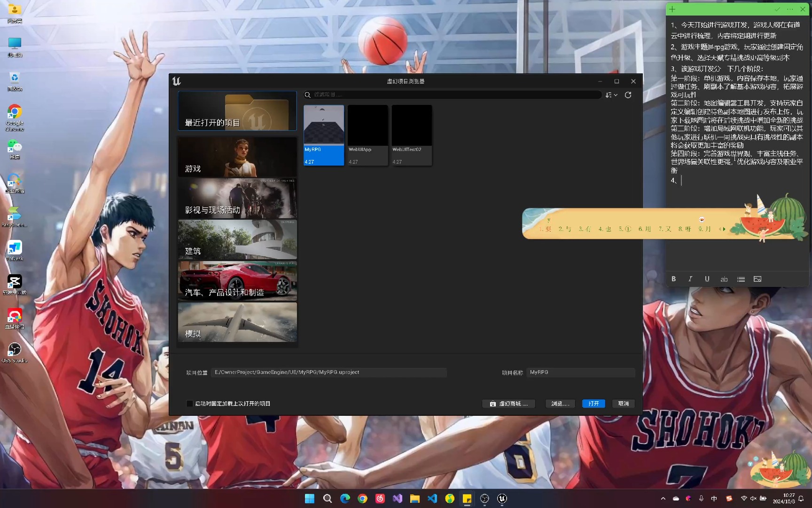Click the microphone icon in the system tray

[x=701, y=499]
